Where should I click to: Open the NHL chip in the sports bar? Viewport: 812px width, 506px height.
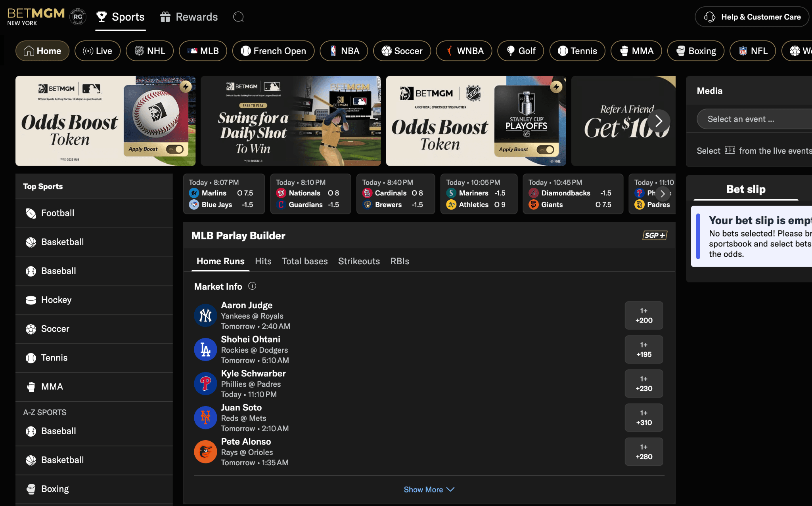point(149,51)
